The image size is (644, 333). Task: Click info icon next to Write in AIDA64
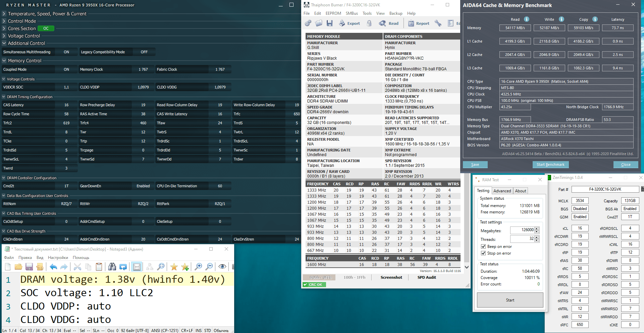561,19
